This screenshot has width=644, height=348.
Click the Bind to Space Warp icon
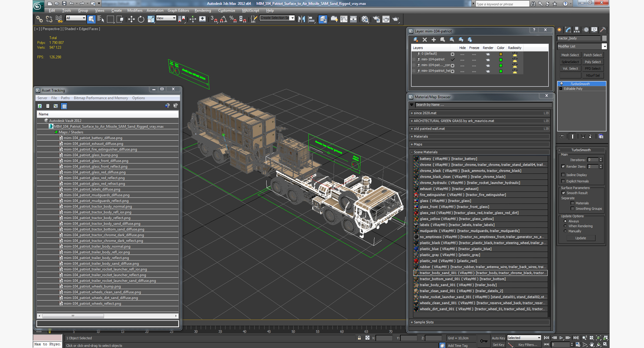59,19
